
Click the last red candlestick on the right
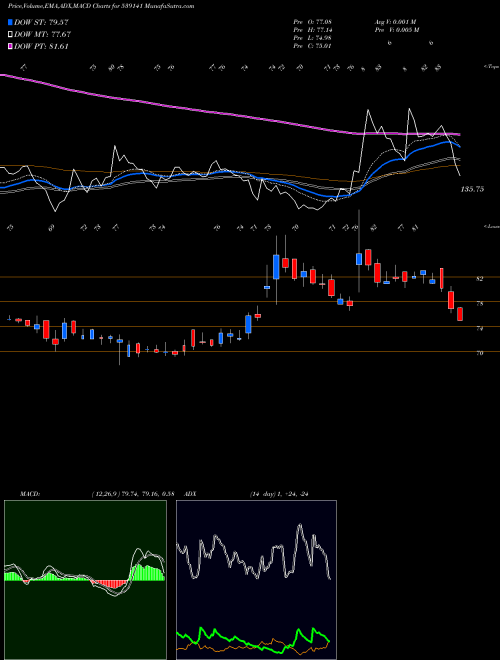coord(460,314)
